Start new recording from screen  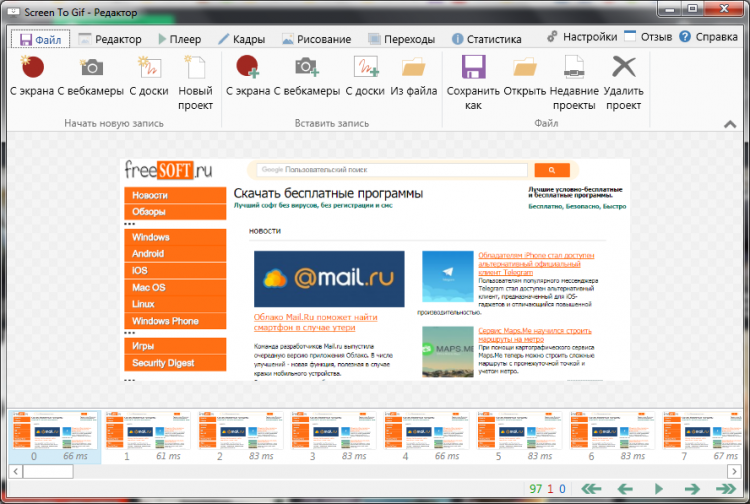32,76
